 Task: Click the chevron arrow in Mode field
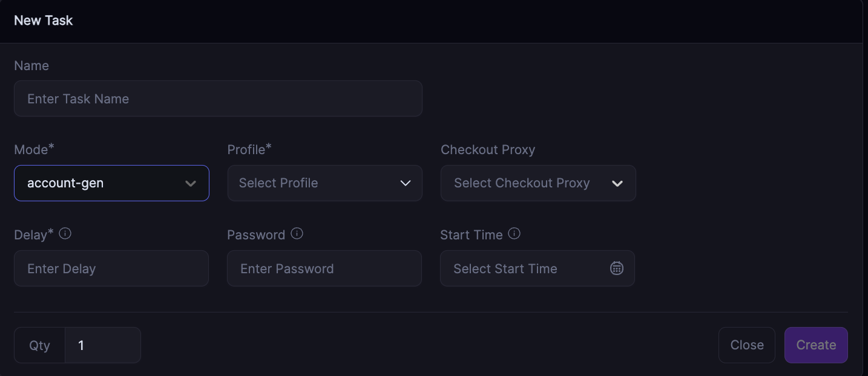[191, 183]
